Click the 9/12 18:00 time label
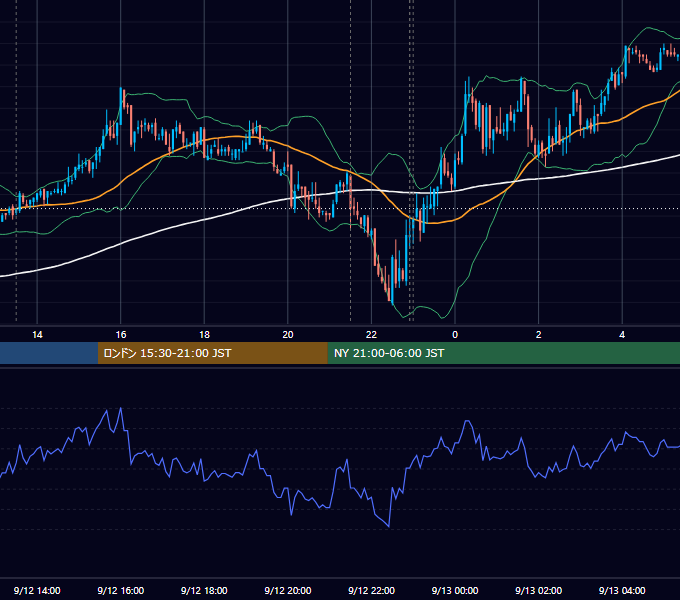This screenshot has width=680, height=600. [204, 590]
